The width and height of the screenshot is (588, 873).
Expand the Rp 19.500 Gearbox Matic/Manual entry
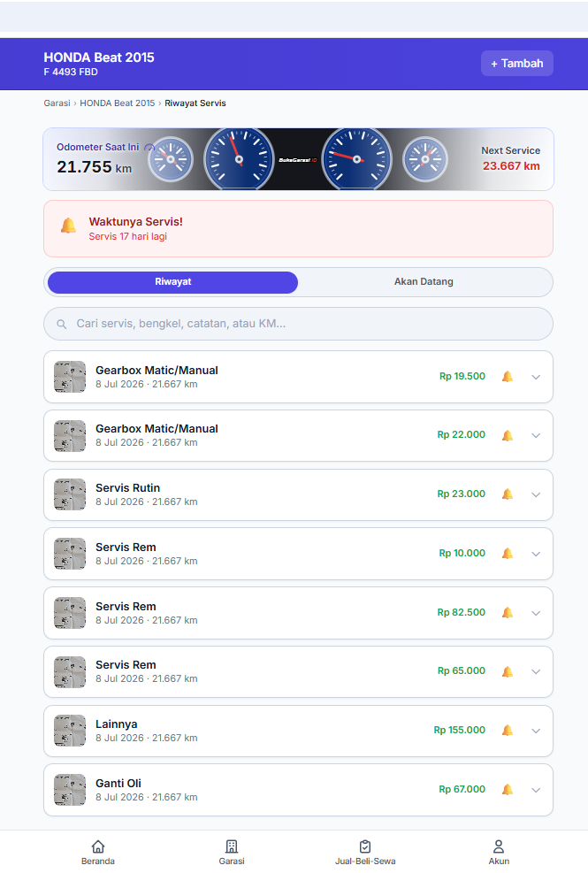[536, 377]
